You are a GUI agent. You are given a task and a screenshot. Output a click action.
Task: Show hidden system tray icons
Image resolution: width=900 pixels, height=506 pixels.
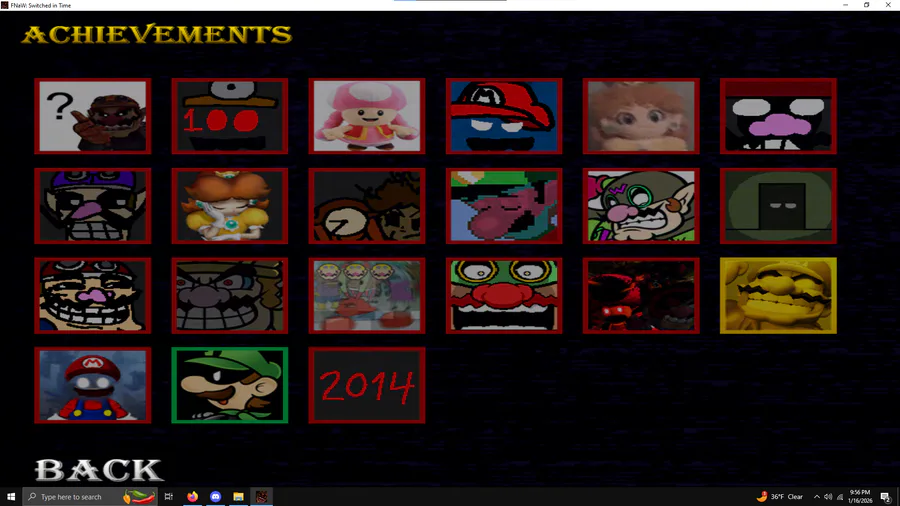tap(817, 497)
